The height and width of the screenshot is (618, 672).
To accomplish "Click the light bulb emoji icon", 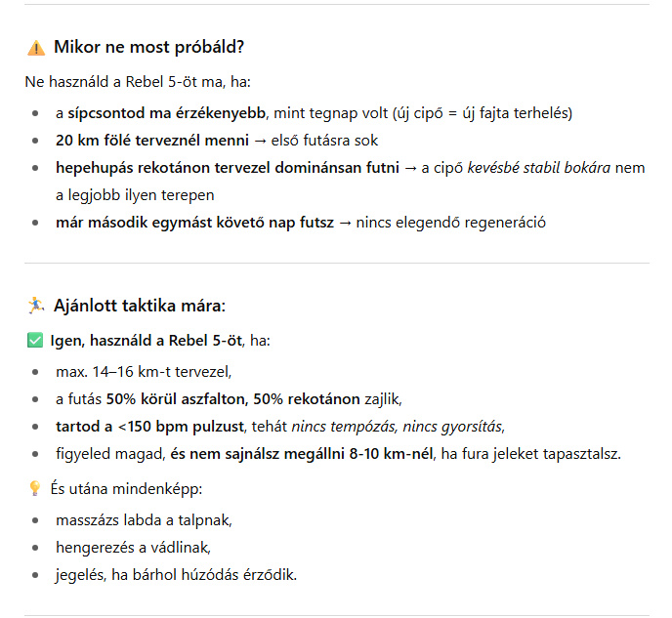I will [35, 489].
